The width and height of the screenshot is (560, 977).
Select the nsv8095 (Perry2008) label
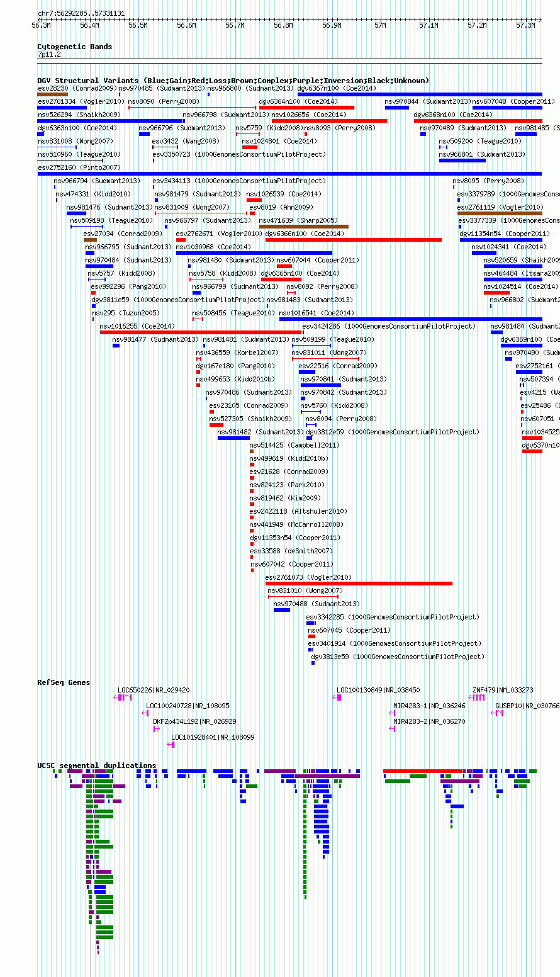(488, 181)
